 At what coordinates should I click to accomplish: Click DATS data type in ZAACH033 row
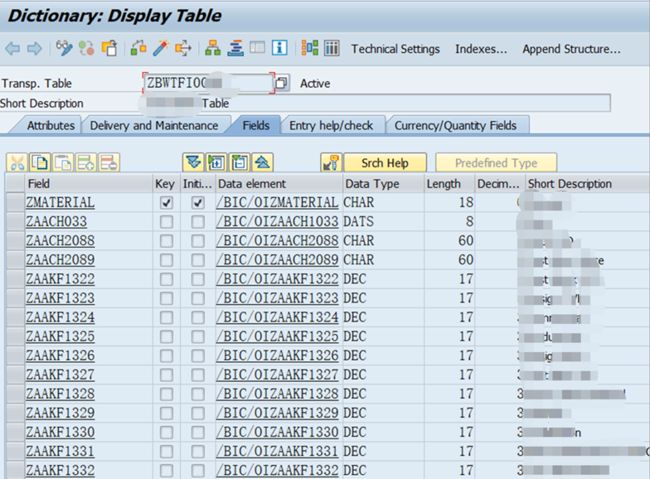(x=359, y=222)
